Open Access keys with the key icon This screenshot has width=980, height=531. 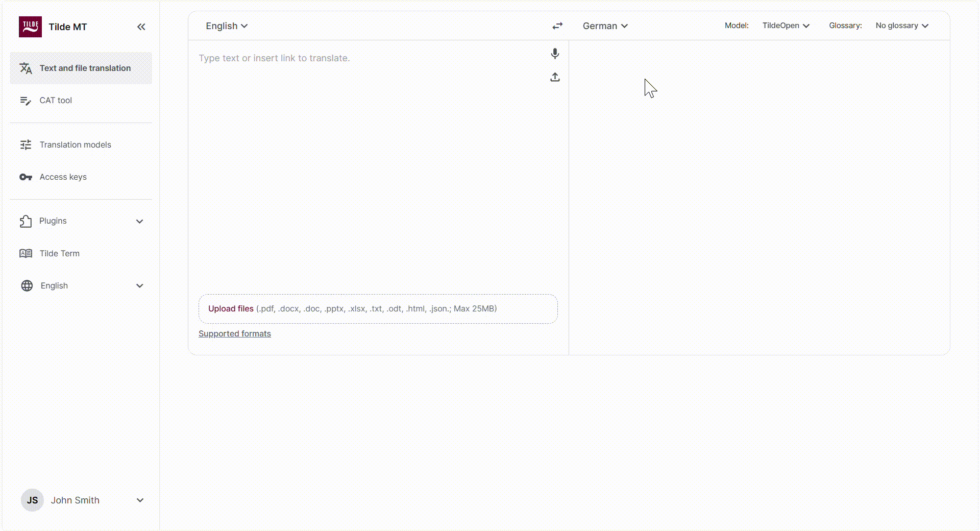coord(26,177)
